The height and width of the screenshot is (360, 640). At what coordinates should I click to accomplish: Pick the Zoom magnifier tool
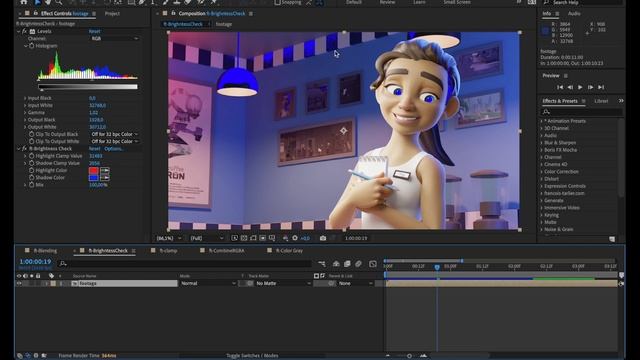[x=59, y=2]
